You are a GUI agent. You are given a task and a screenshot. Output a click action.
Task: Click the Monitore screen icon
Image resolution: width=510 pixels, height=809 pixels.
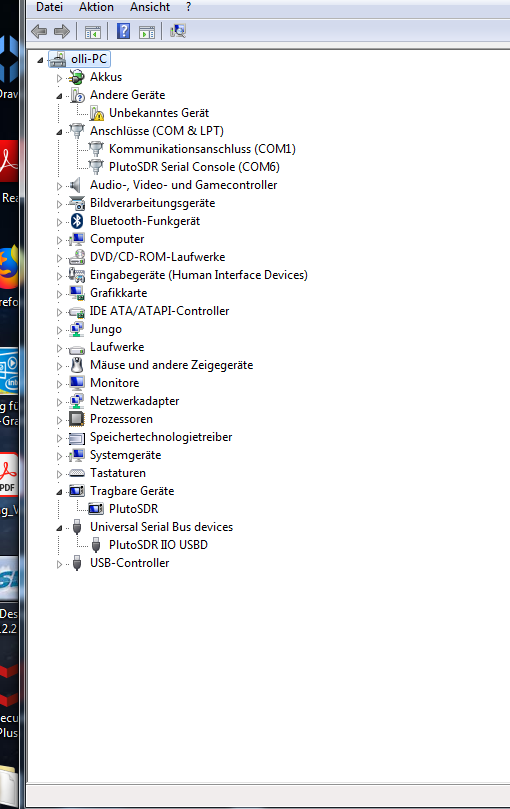click(77, 383)
